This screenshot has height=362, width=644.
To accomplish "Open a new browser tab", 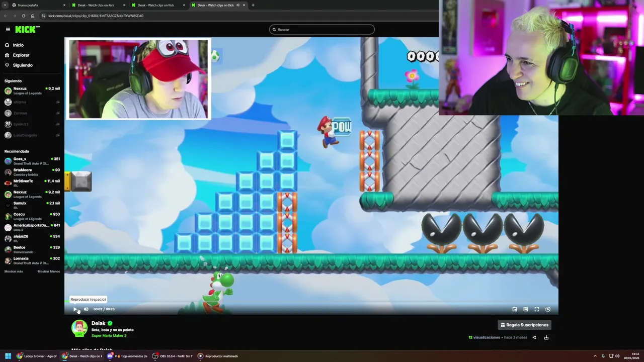I will pos(253,5).
